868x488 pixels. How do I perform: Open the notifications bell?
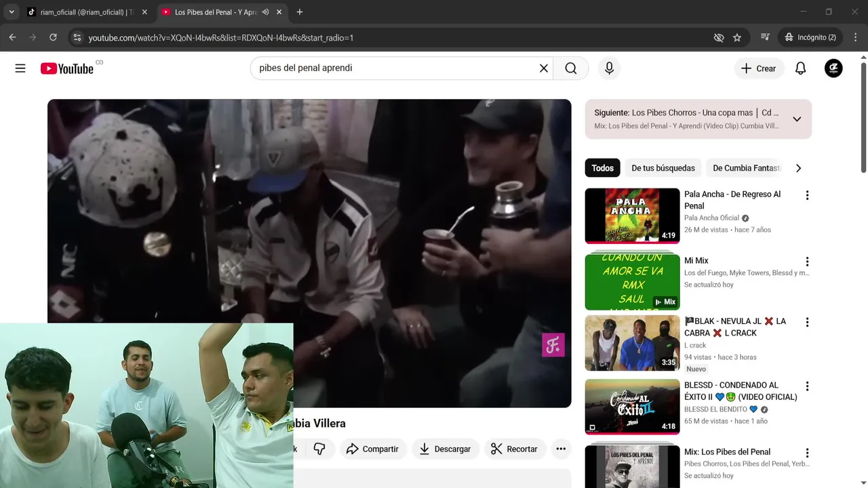(800, 68)
